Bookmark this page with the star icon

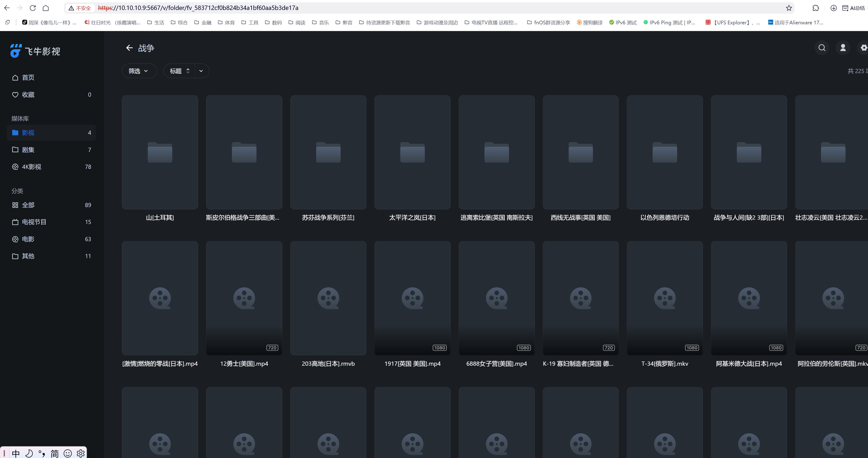[789, 8]
